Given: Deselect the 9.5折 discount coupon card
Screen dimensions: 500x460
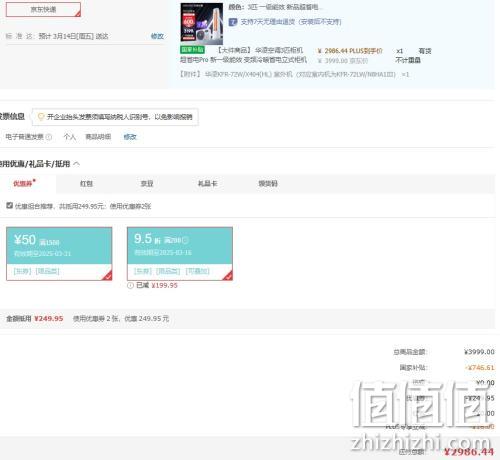Looking at the screenshot, I should (180, 254).
